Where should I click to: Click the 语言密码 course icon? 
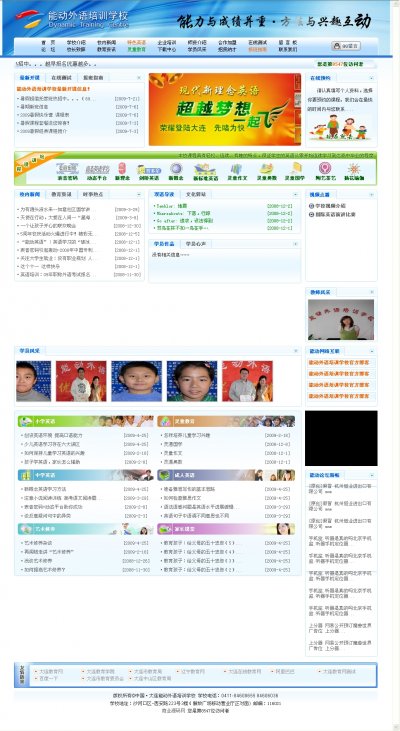click(x=67, y=168)
